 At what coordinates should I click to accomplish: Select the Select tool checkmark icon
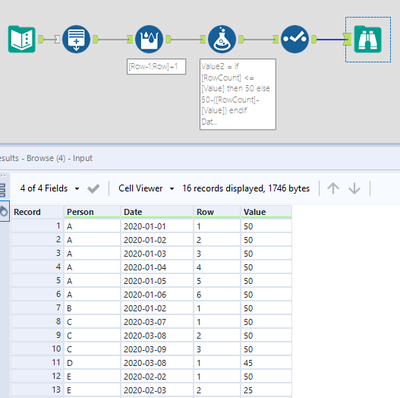[x=295, y=39]
